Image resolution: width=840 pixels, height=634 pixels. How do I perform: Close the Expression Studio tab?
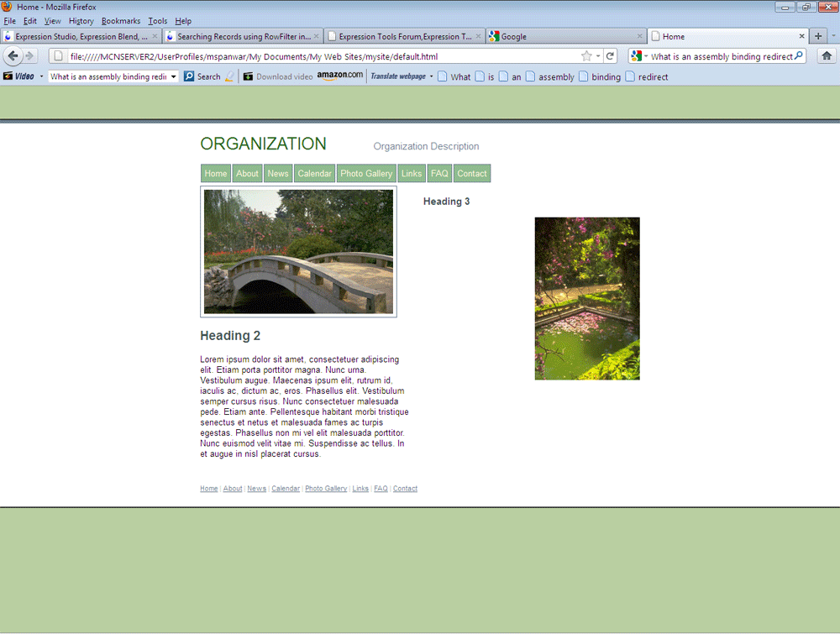pyautogui.click(x=155, y=36)
